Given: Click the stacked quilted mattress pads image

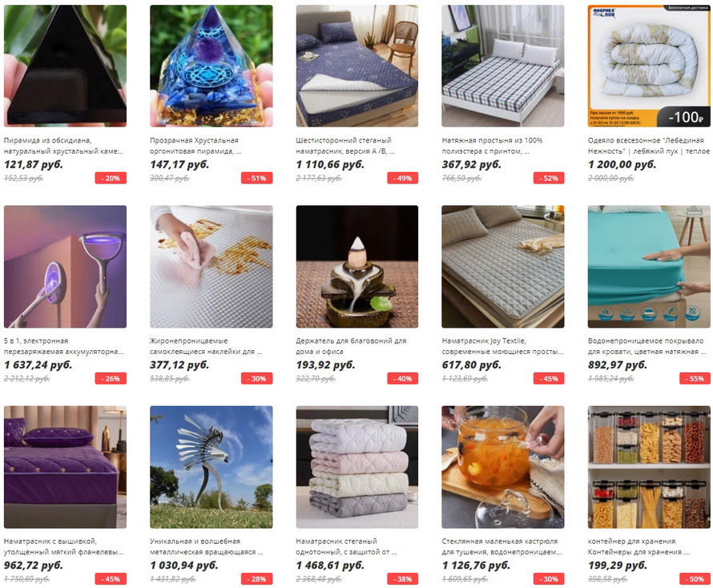Looking at the screenshot, I should pos(357,467).
